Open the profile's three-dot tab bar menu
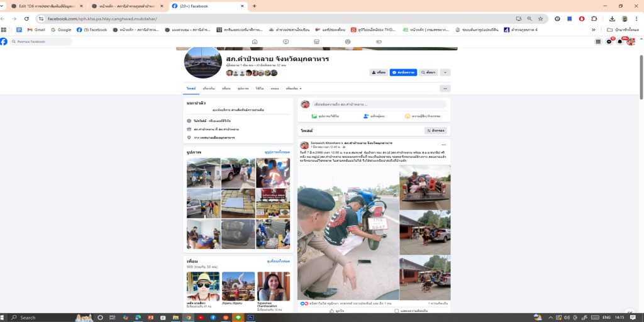This screenshot has height=322, width=644. 445,89
